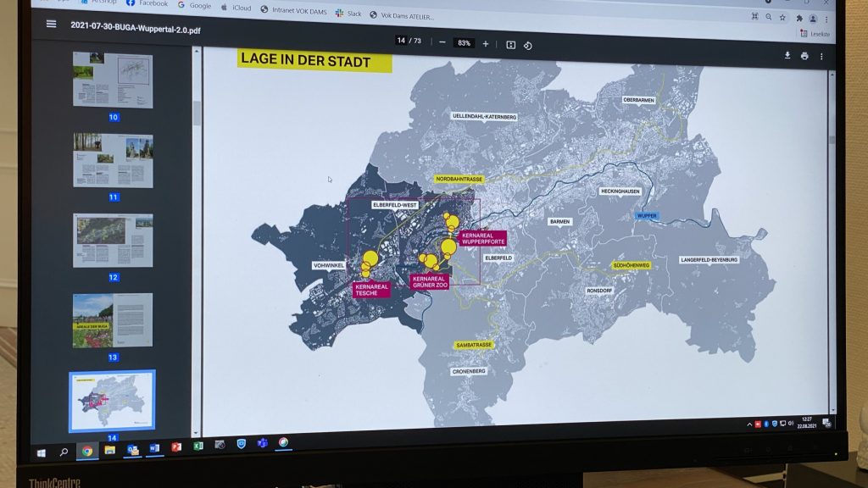868x488 pixels.
Task: Click the WUPPER blue map label
Action: click(647, 216)
